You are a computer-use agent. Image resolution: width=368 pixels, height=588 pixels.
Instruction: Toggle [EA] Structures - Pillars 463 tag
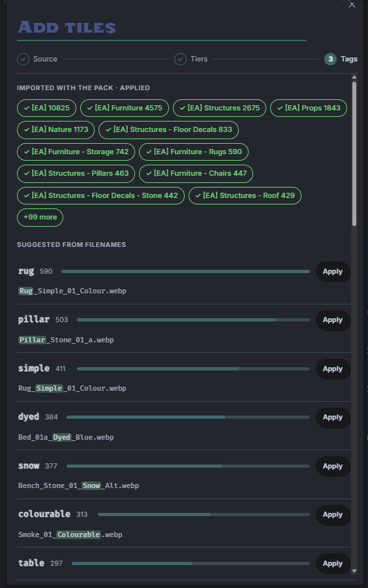click(x=76, y=174)
